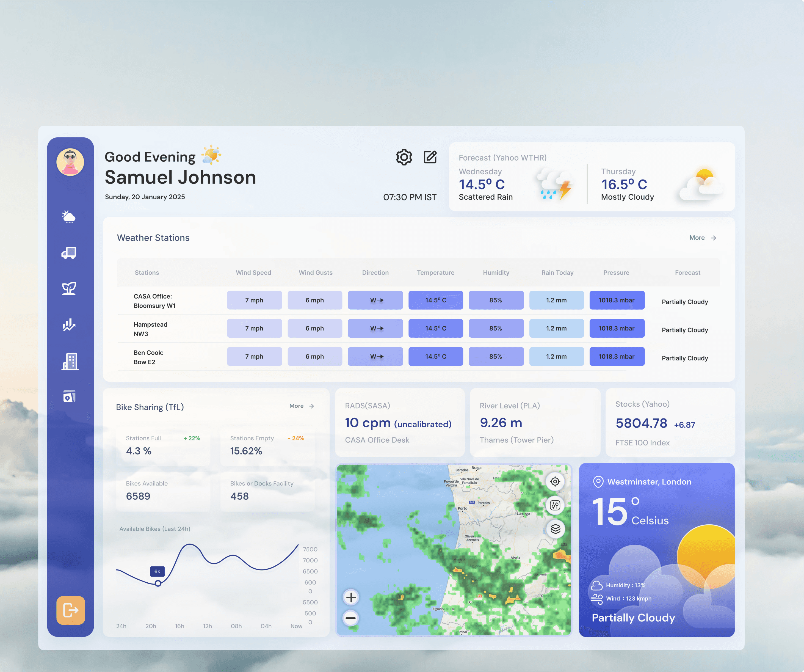The width and height of the screenshot is (804, 672).
Task: Select the radio speaker sidebar icon
Action: pos(69,396)
